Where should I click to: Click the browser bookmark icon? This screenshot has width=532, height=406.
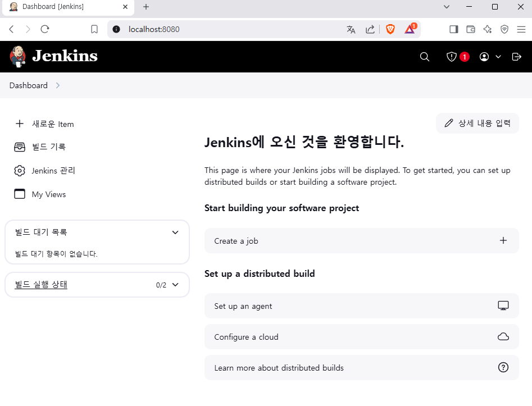point(94,29)
